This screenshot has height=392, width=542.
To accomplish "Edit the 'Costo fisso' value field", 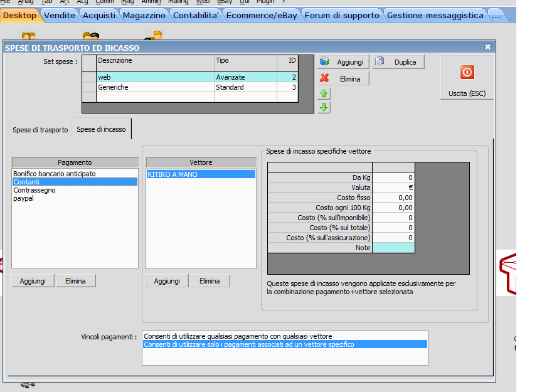I will (393, 198).
